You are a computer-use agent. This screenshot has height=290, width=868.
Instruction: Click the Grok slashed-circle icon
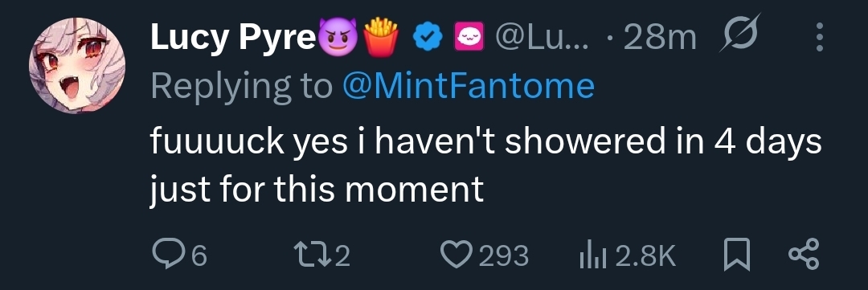[740, 33]
